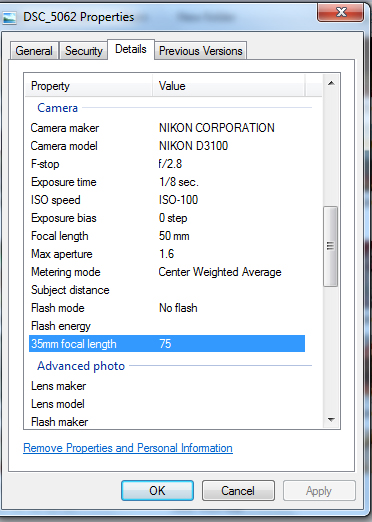
Task: Select the Flash energy row
Action: [x=167, y=326]
